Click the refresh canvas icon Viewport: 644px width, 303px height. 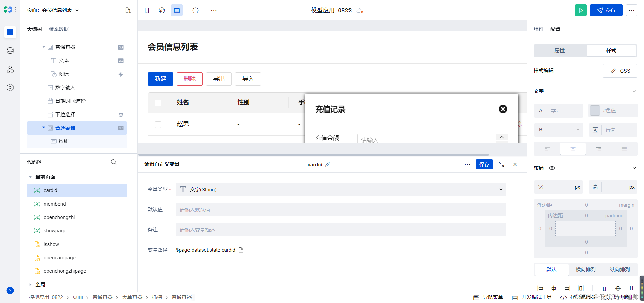tap(195, 10)
